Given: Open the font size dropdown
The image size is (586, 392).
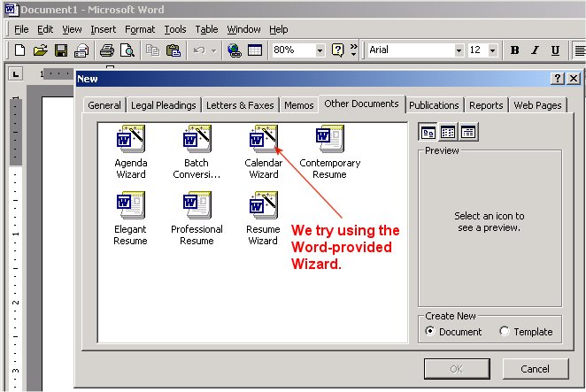Looking at the screenshot, I should point(492,50).
